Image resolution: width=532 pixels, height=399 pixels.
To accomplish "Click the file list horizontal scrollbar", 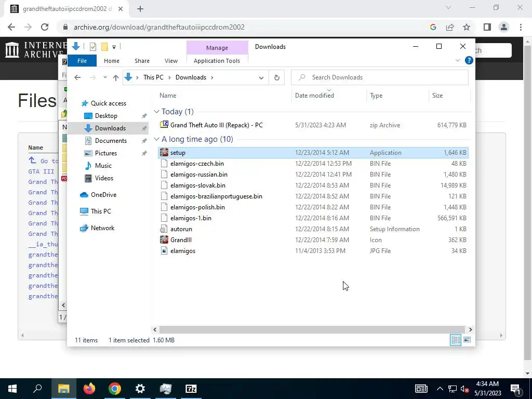I will [312, 329].
